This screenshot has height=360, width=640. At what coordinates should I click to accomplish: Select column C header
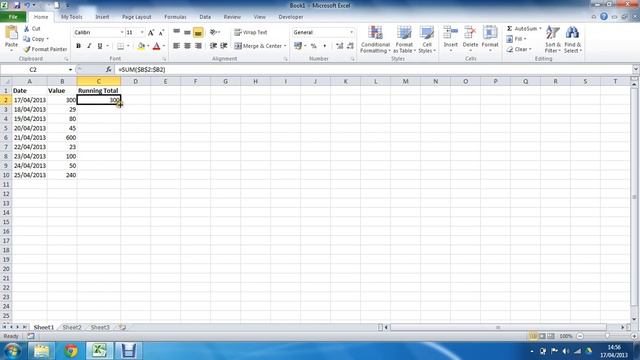[x=98, y=82]
